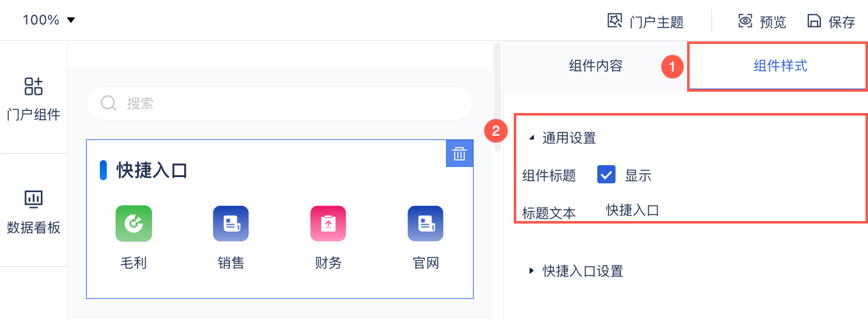Open the 官网 shortcut icon
This screenshot has width=868, height=319.
[425, 224]
